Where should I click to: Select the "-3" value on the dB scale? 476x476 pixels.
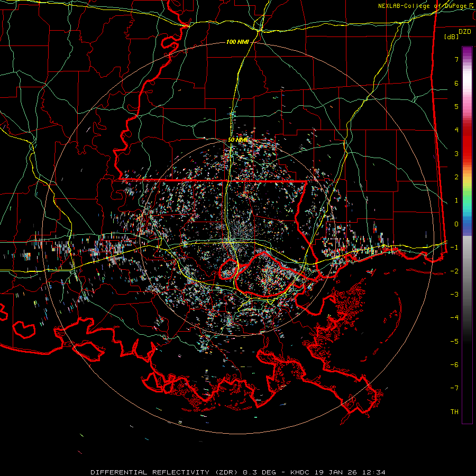pyautogui.click(x=454, y=295)
